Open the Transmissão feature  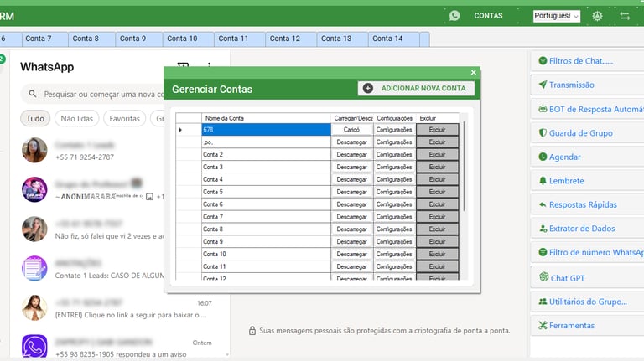[x=571, y=85]
